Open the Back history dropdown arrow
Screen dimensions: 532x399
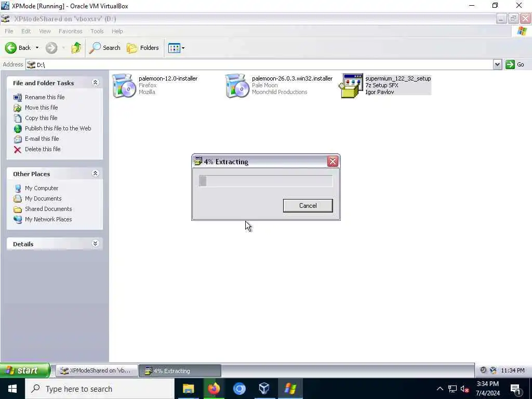[x=37, y=48]
